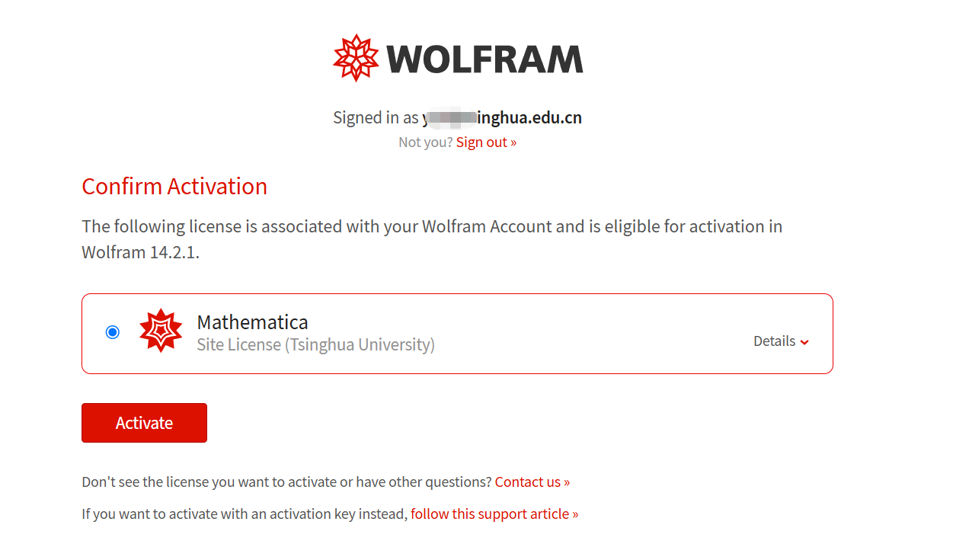Image resolution: width=953 pixels, height=560 pixels.
Task: Expand license details via the red chevron
Action: point(804,342)
